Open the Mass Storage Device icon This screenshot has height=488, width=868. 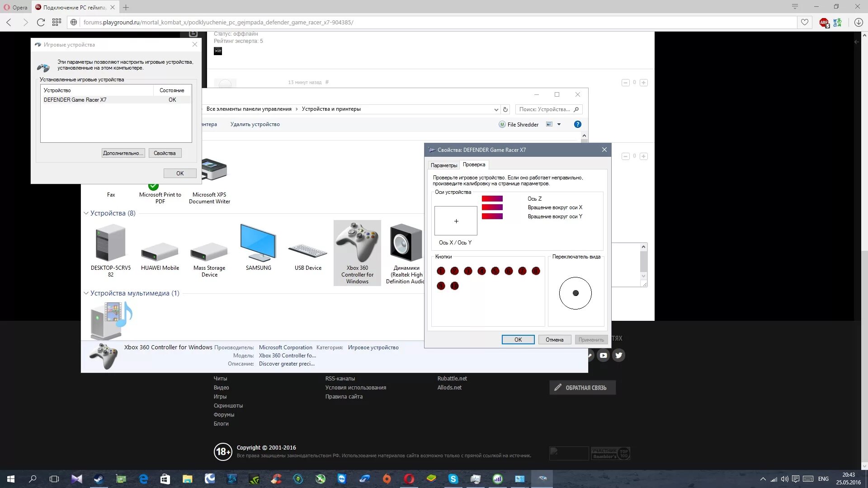209,251
